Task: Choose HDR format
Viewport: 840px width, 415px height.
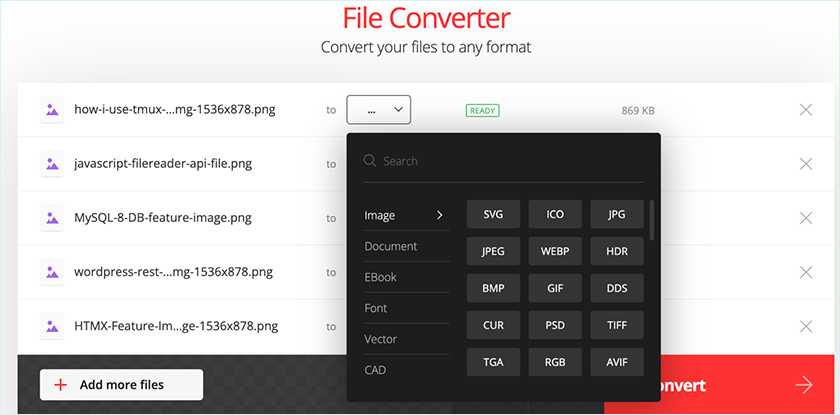Action: point(617,251)
